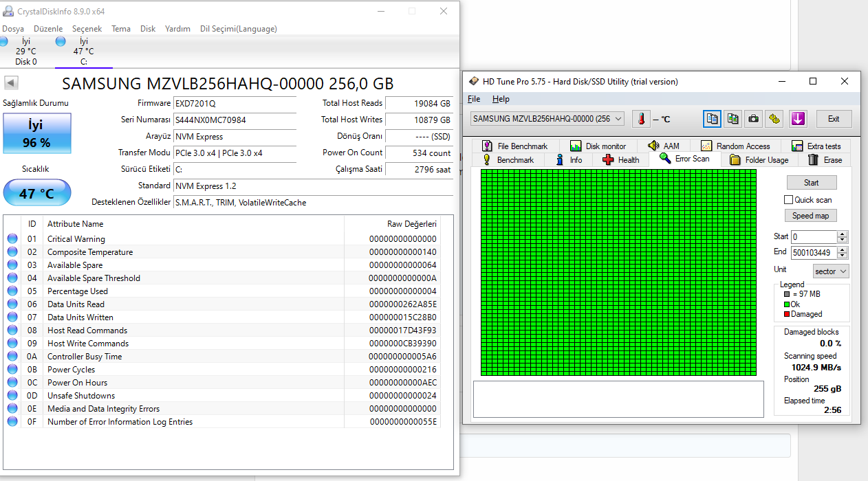The height and width of the screenshot is (481, 868).
Task: Increase the Start value with up arrow
Action: click(x=843, y=234)
